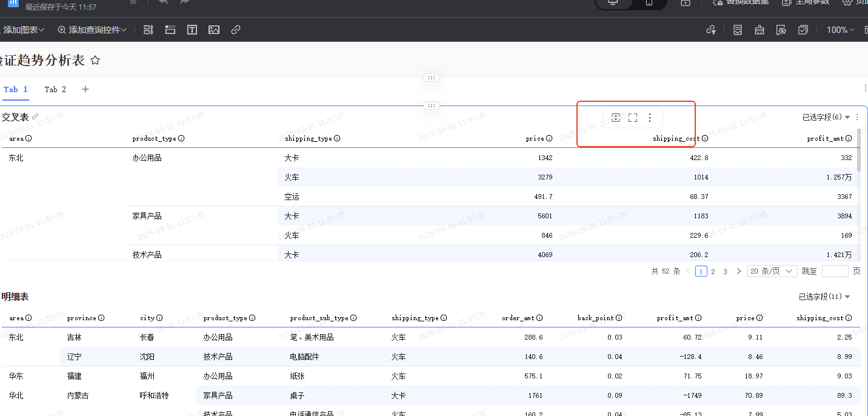Viewport: 868px width, 416px height.
Task: Go to page 2 of crosstab
Action: point(713,272)
